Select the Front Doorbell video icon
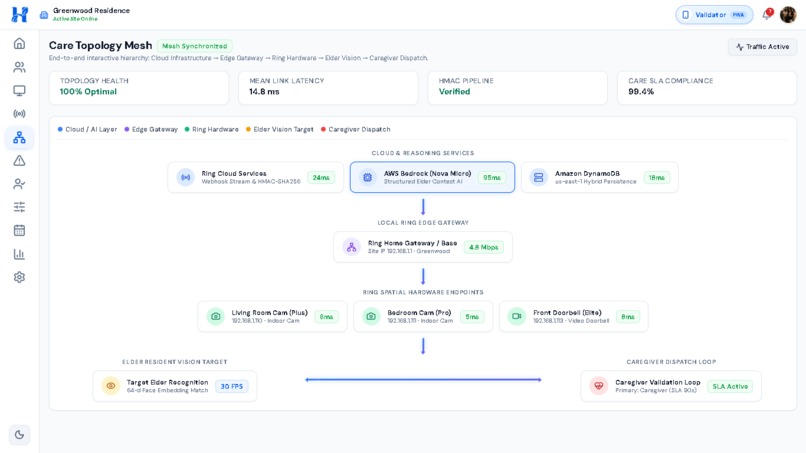 (517, 317)
